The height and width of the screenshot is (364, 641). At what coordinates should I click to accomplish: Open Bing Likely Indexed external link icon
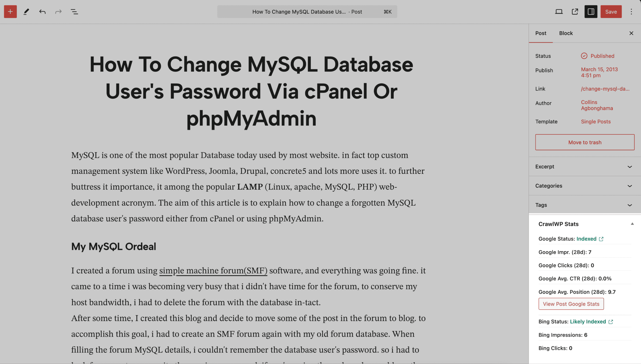(x=610, y=322)
